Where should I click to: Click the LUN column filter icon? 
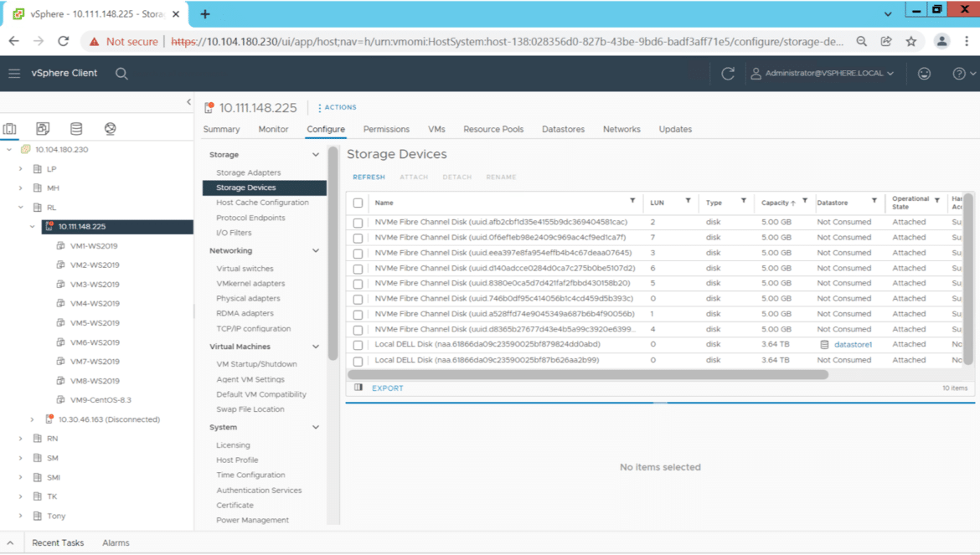(x=689, y=201)
